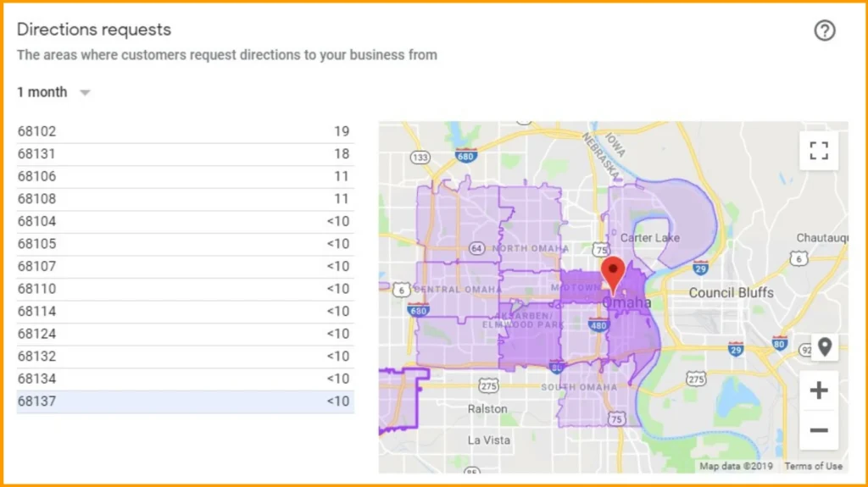Toggle fullscreen map view
This screenshot has width=868, height=487.
tap(818, 151)
